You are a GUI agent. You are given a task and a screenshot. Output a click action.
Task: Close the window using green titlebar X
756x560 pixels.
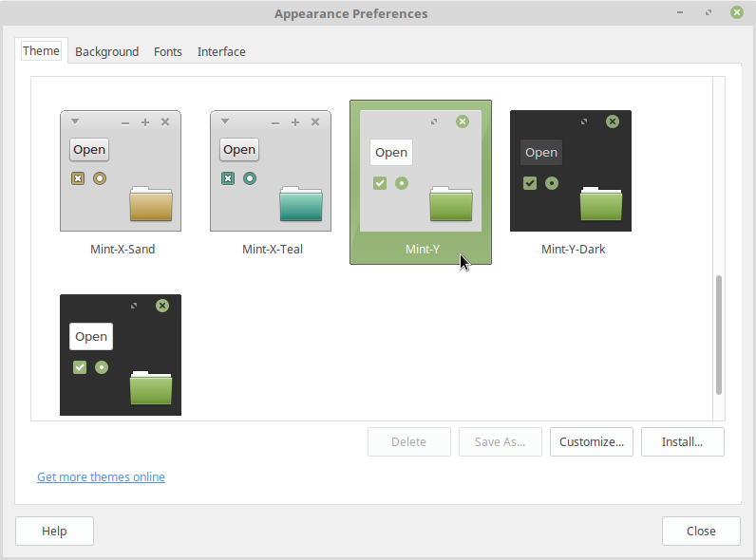point(737,12)
